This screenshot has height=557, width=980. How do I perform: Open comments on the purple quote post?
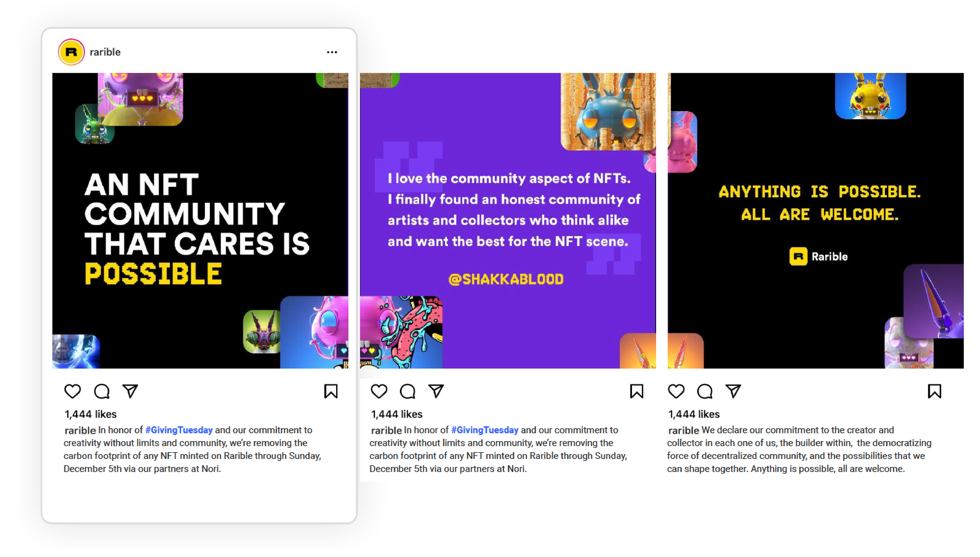pos(408,391)
